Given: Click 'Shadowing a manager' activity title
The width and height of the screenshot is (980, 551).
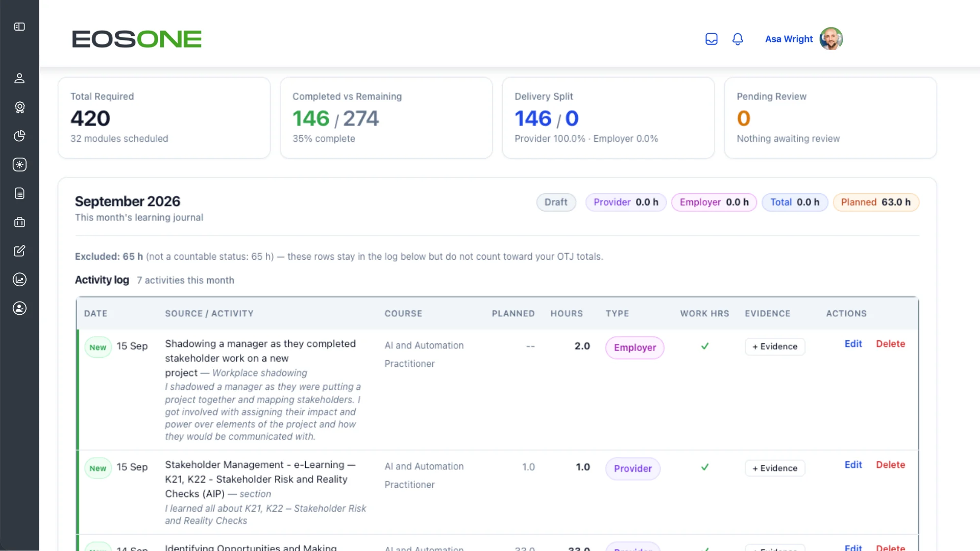Looking at the screenshot, I should click(x=260, y=358).
